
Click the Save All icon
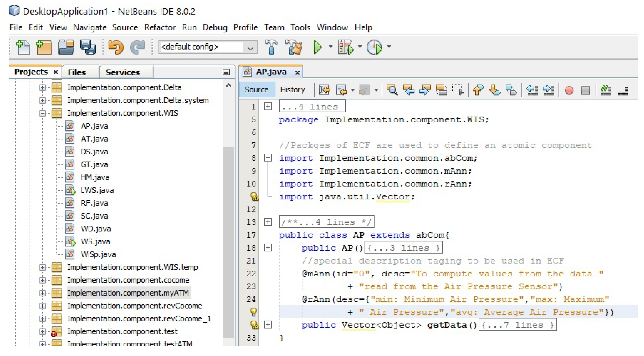tap(88, 47)
